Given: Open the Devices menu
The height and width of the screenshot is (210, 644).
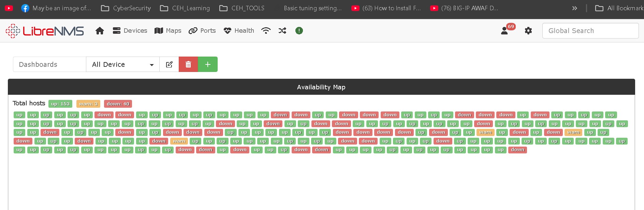Looking at the screenshot, I should click(130, 31).
